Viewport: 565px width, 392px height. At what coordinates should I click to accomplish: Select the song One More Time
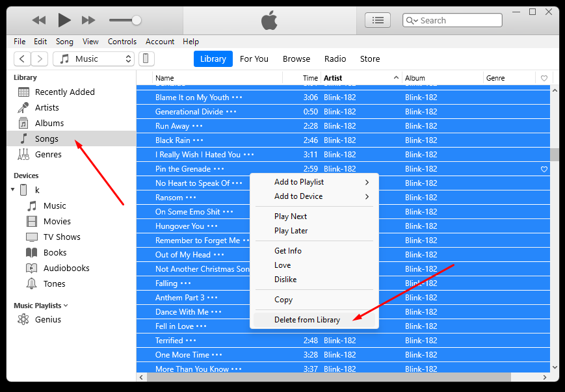click(343, 355)
